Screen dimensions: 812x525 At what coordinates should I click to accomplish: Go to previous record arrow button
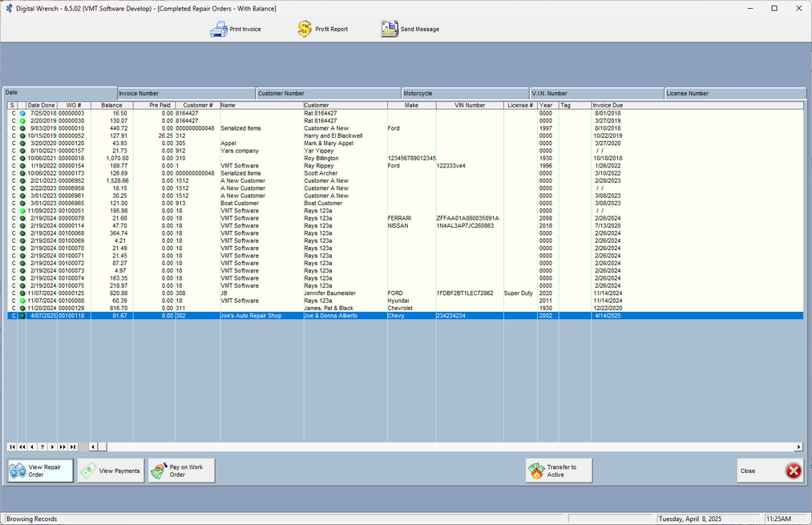coord(32,446)
